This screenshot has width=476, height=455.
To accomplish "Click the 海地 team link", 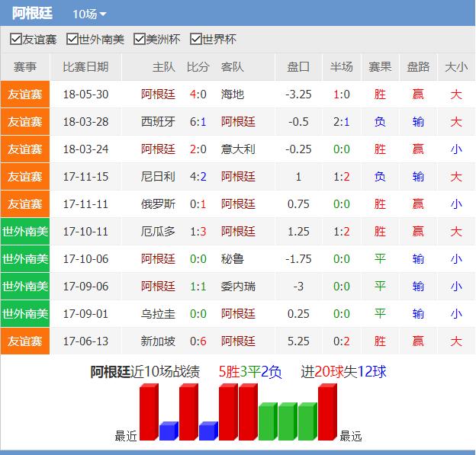I will (x=232, y=95).
